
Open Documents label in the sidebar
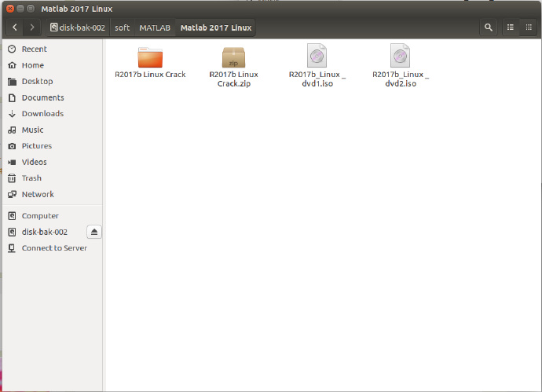[43, 97]
